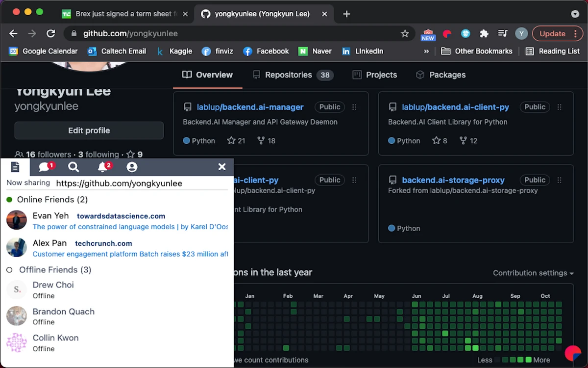Open the Chrome profile avatar Y
The width and height of the screenshot is (588, 368).
coord(521,33)
